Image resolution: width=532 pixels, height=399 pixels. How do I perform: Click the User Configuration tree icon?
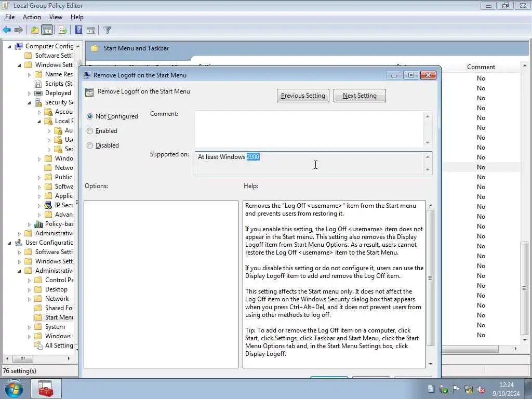[19, 243]
